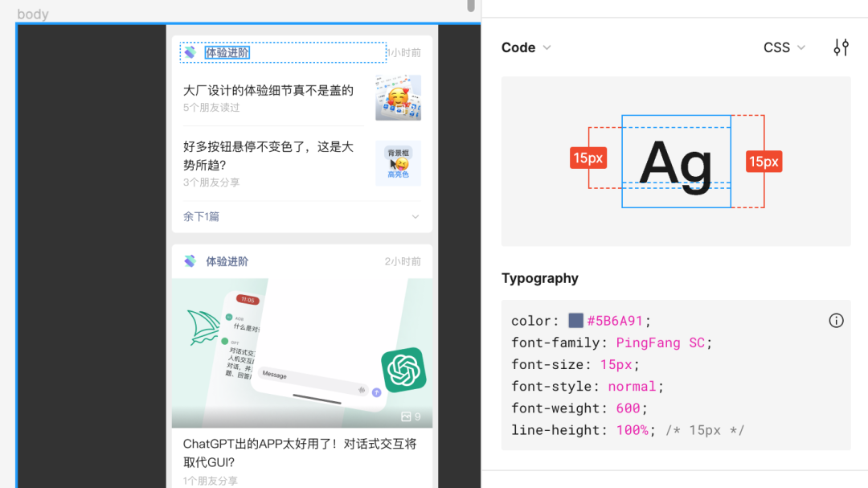Open the CSS language dropdown
868x488 pixels.
(784, 47)
